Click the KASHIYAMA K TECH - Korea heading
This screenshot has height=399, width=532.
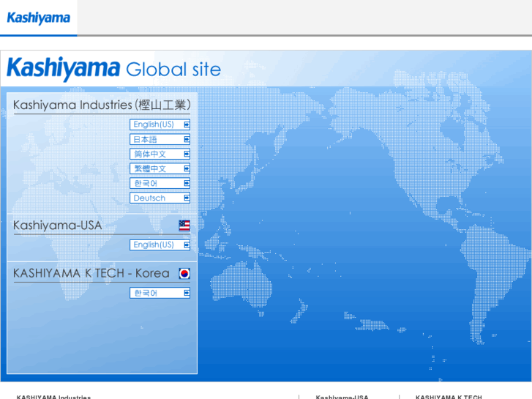tap(91, 273)
